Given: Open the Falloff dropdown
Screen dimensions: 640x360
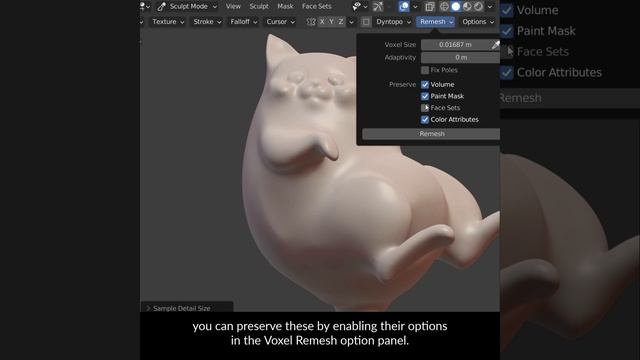Looking at the screenshot, I should pyautogui.click(x=243, y=22).
